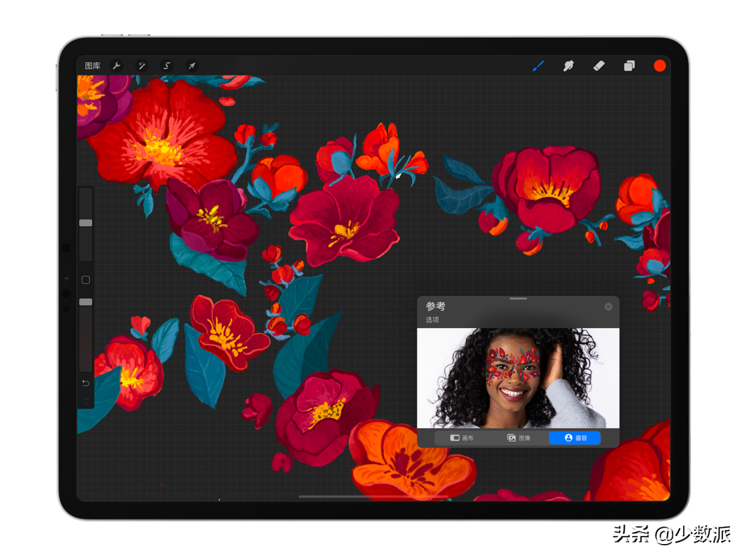Switch reference to the 画布 tab
Screen dimensions: 747x560
pyautogui.click(x=462, y=438)
